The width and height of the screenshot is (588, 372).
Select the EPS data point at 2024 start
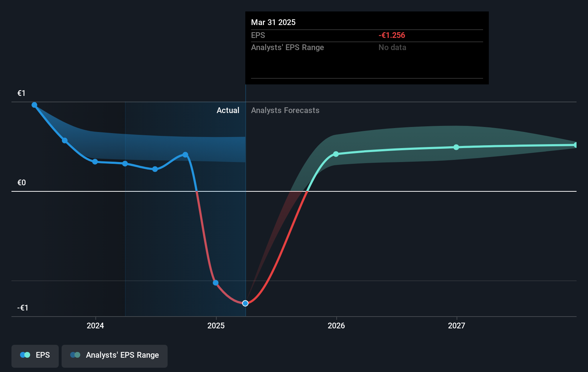(x=95, y=162)
